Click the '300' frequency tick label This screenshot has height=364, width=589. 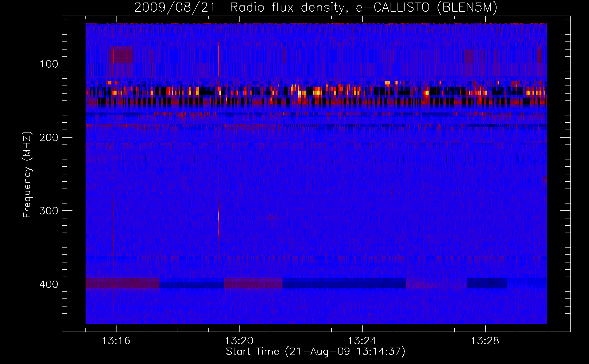pyautogui.click(x=49, y=211)
